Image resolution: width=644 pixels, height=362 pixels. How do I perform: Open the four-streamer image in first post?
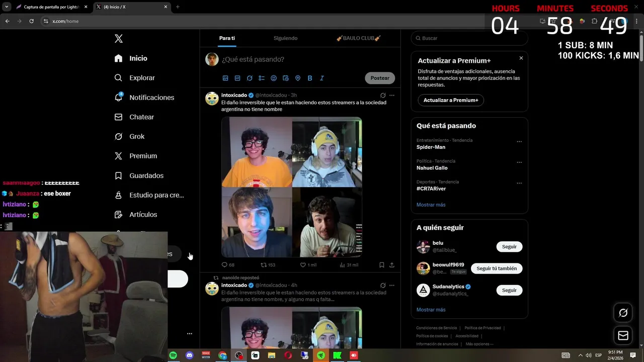tap(292, 187)
